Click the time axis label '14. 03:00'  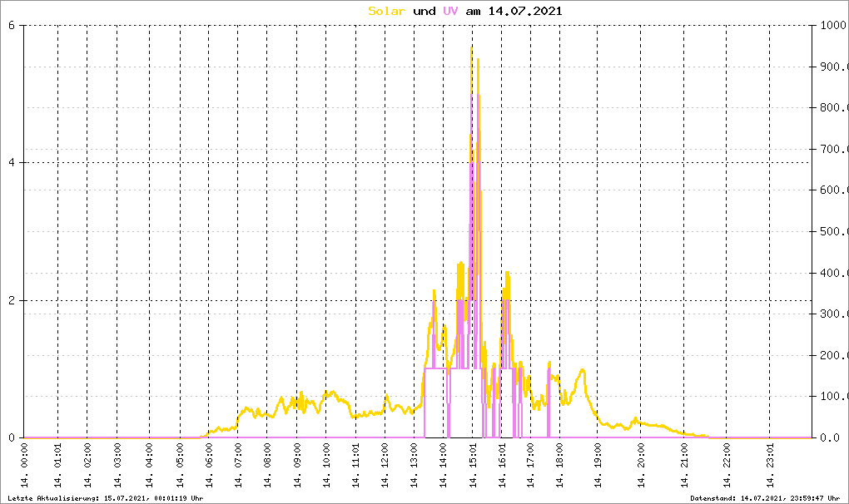coord(117,466)
